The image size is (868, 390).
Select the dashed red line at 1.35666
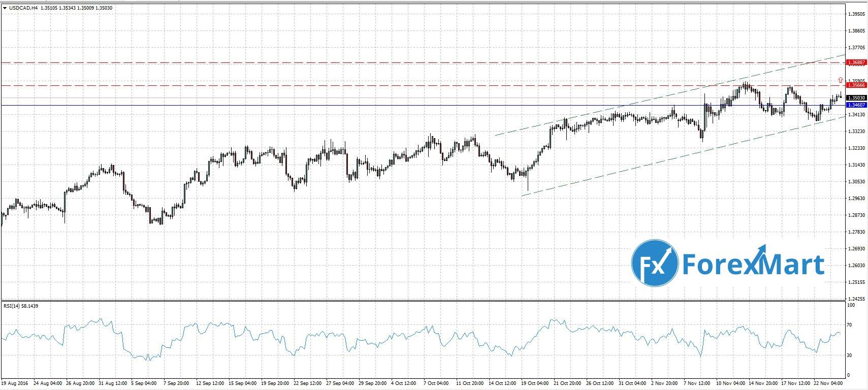coord(423,85)
